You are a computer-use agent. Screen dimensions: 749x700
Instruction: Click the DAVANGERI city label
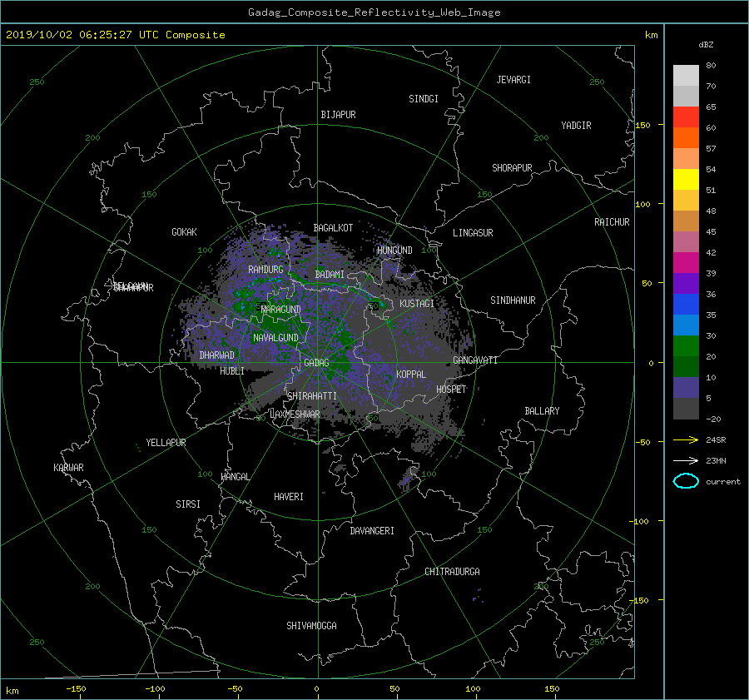[372, 531]
